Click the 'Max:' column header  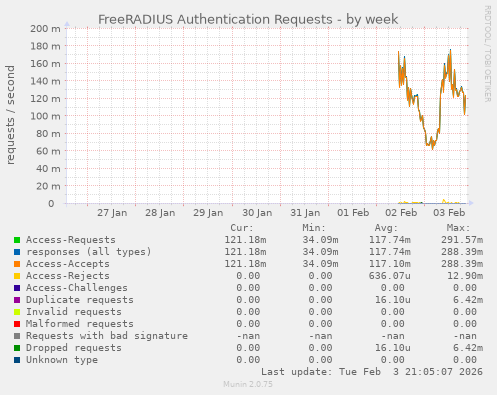tap(458, 228)
